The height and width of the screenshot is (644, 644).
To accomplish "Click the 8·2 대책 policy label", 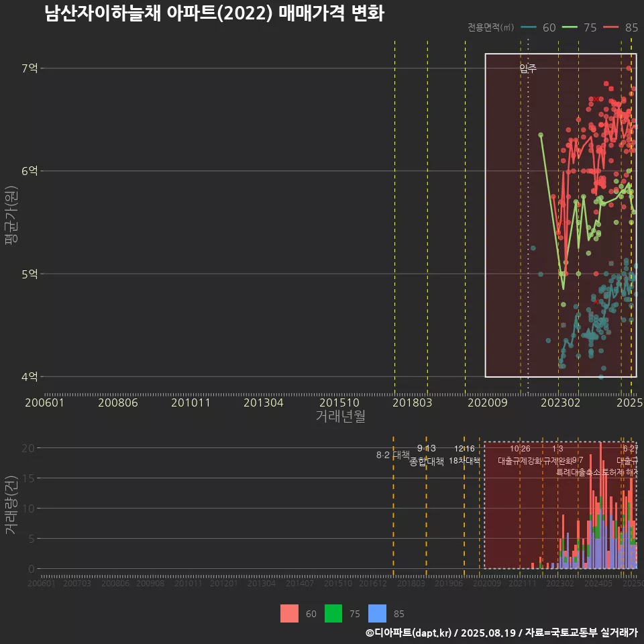I will [392, 455].
